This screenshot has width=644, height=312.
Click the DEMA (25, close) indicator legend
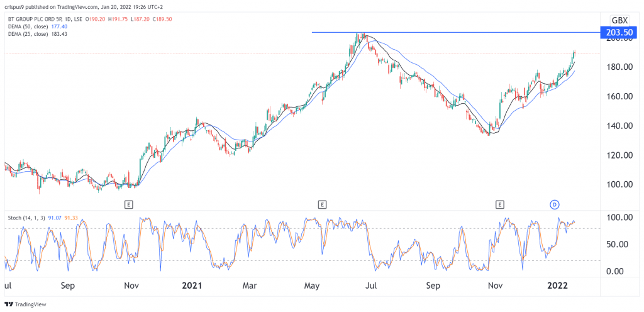click(28, 34)
